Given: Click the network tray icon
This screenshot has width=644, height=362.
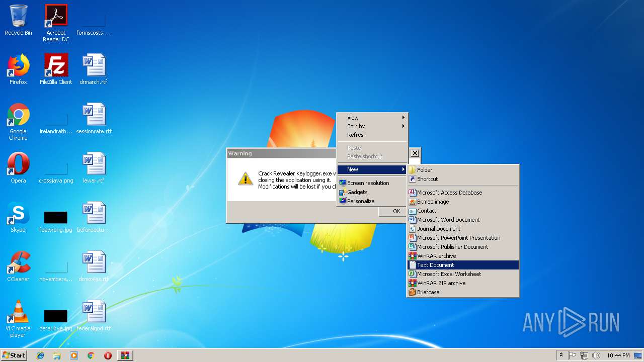Looking at the screenshot, I should (584, 355).
